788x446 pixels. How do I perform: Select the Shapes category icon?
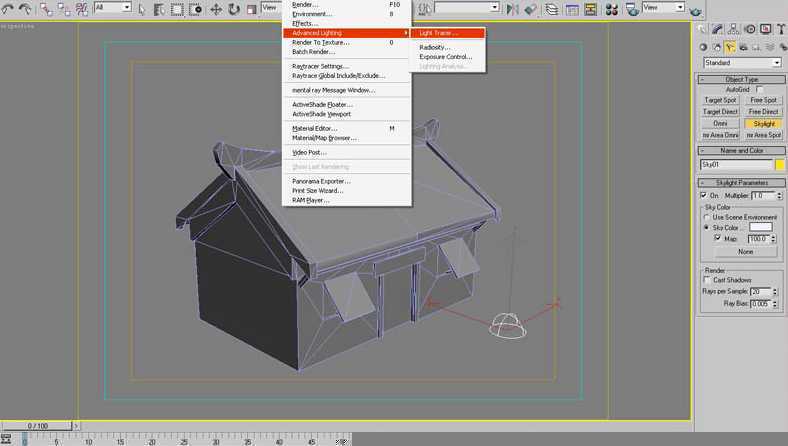pyautogui.click(x=717, y=47)
